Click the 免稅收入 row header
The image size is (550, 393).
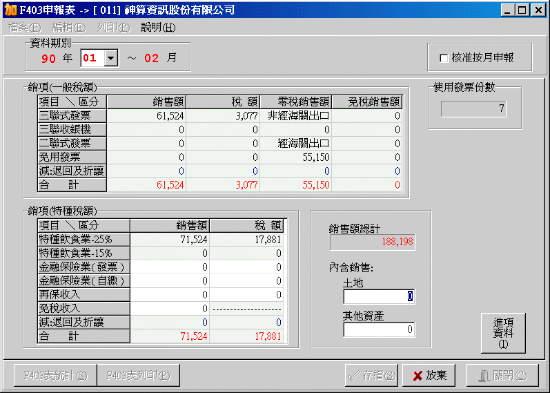tap(83, 308)
